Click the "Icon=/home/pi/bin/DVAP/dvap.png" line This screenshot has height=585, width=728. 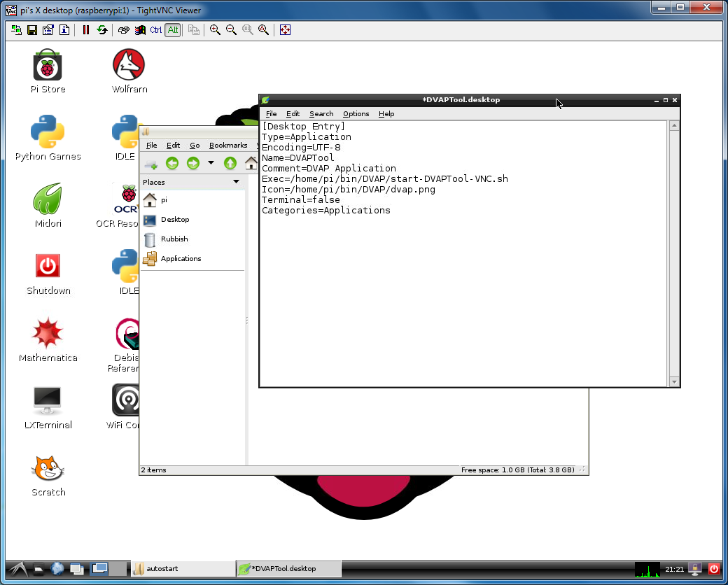(348, 190)
